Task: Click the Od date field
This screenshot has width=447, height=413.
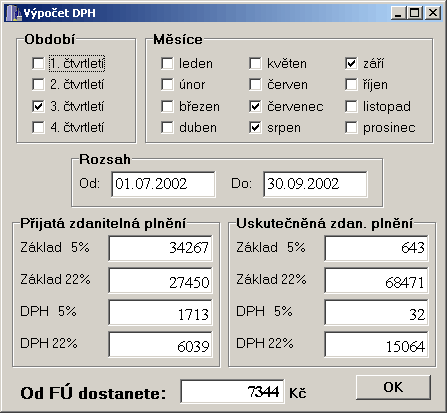Action: 163,184
